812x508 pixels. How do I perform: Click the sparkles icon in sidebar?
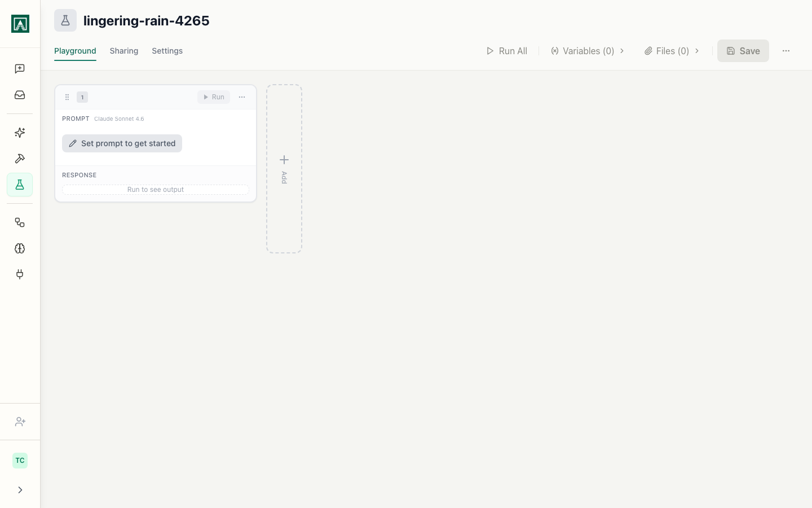click(20, 133)
